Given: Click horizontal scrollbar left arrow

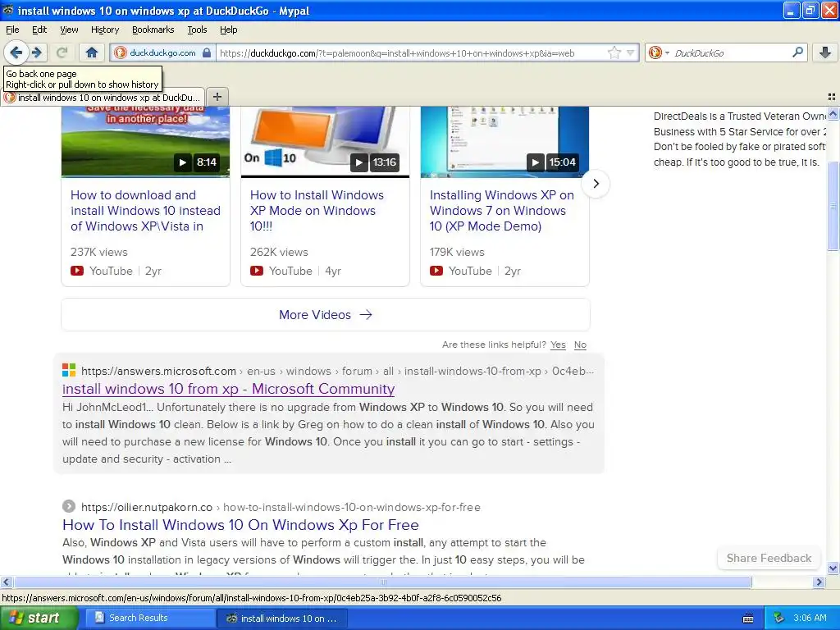Looking at the screenshot, I should (6, 582).
